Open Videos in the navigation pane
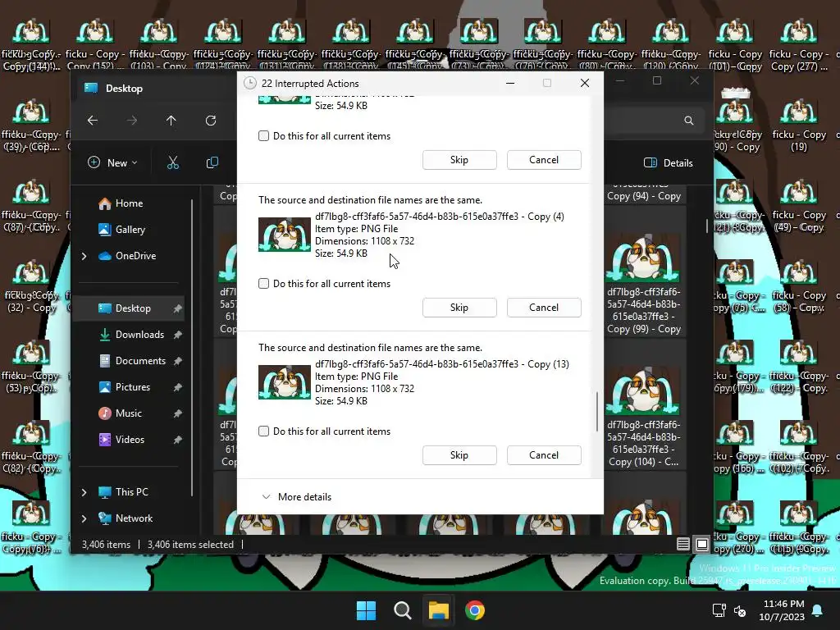Screen dimensions: 840x630 (x=132, y=440)
